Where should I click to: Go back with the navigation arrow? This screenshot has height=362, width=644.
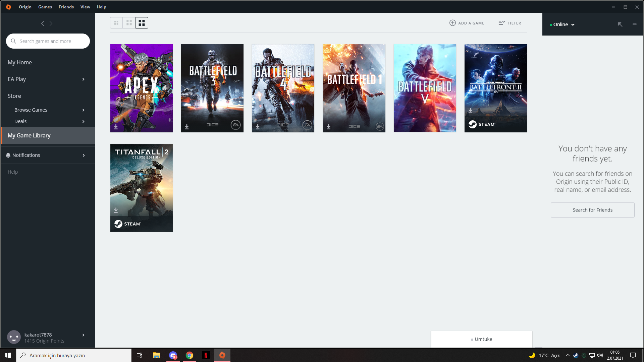tap(43, 23)
